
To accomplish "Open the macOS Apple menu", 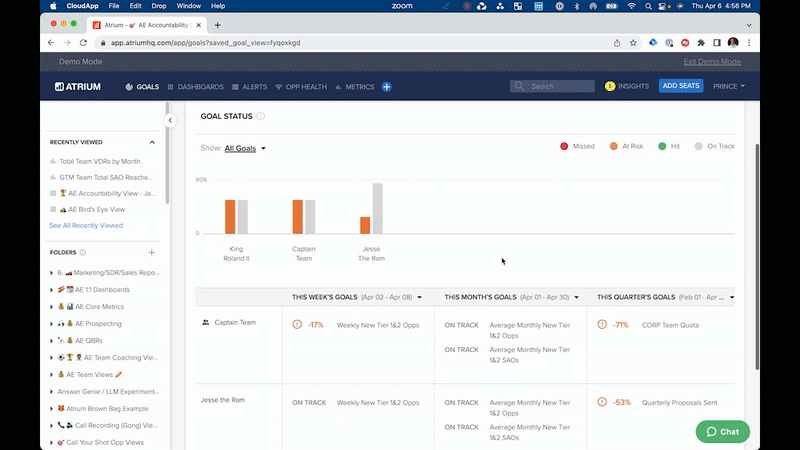I will point(54,6).
